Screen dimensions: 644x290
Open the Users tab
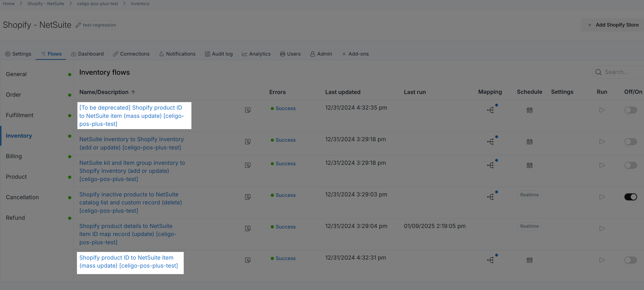point(290,54)
